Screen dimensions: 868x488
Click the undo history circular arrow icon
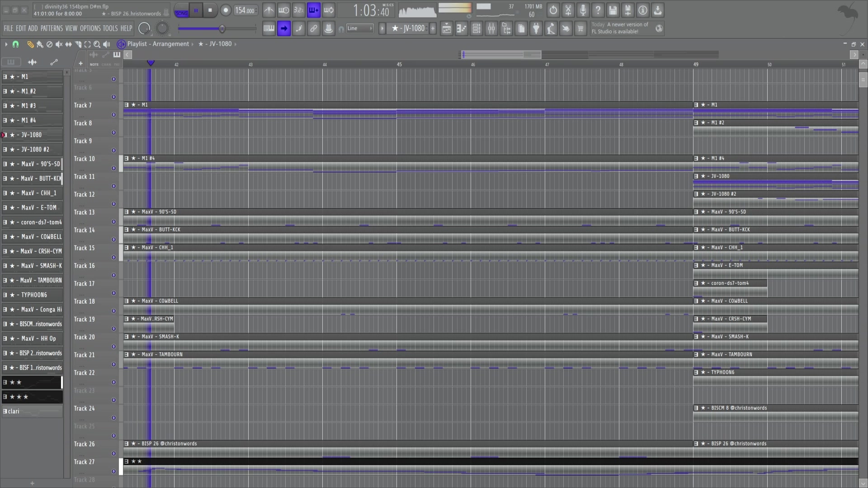(553, 10)
